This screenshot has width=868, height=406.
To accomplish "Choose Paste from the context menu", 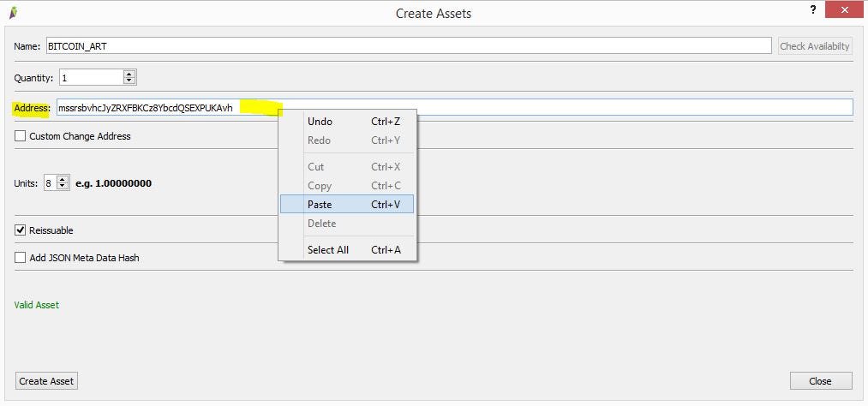I will (x=347, y=204).
